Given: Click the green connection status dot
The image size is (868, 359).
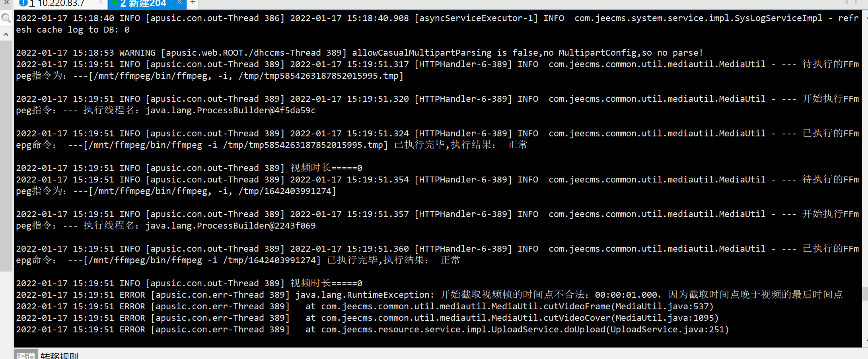Looking at the screenshot, I should point(114,4).
